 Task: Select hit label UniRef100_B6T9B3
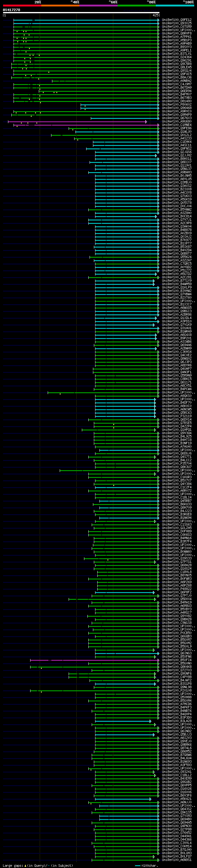click(177, 98)
